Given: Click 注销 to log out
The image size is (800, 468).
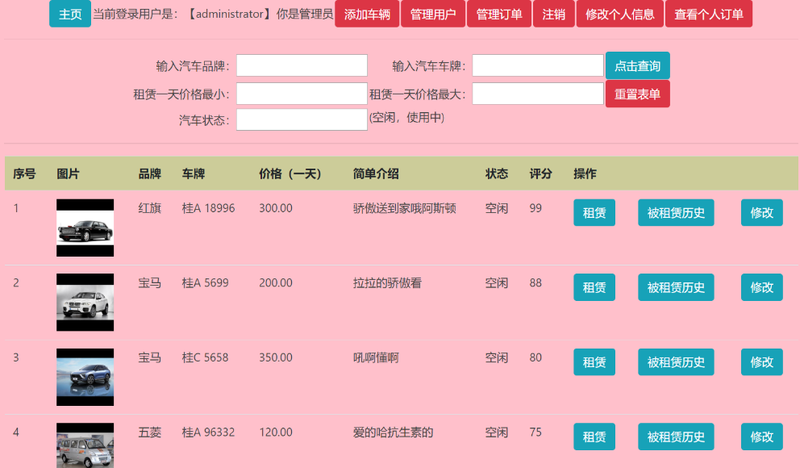Looking at the screenshot, I should click(x=554, y=14).
